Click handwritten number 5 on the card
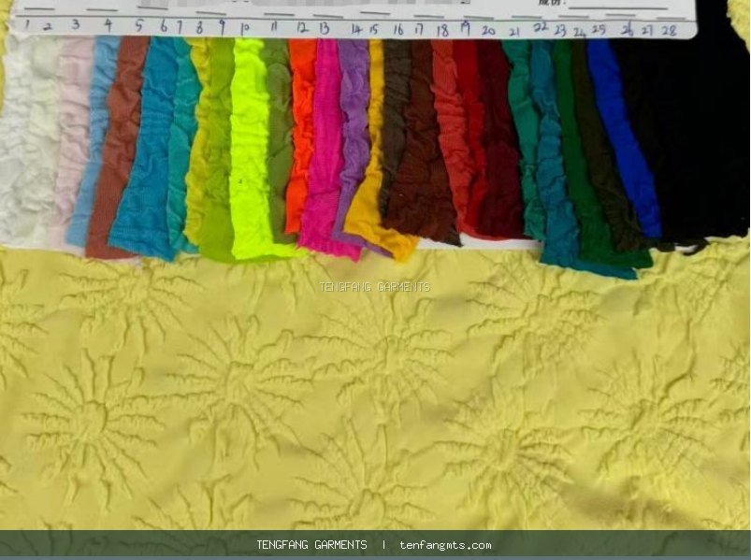This screenshot has height=560, width=751. [x=139, y=25]
